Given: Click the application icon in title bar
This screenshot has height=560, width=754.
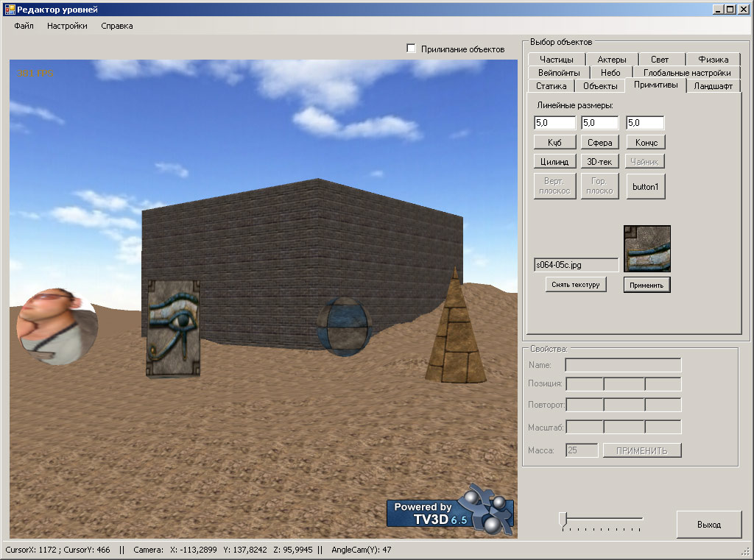Looking at the screenshot, I should point(10,9).
